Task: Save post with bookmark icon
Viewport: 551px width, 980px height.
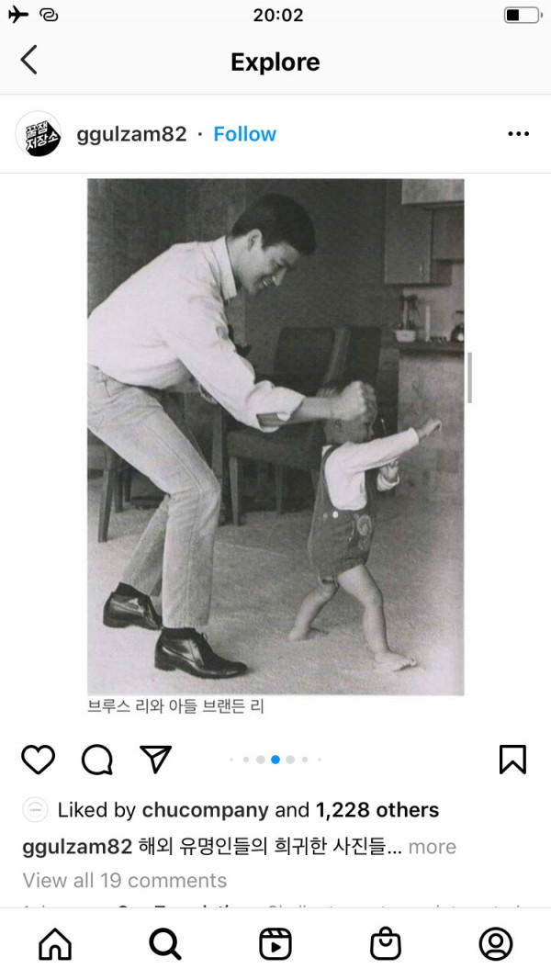Action: [x=512, y=760]
